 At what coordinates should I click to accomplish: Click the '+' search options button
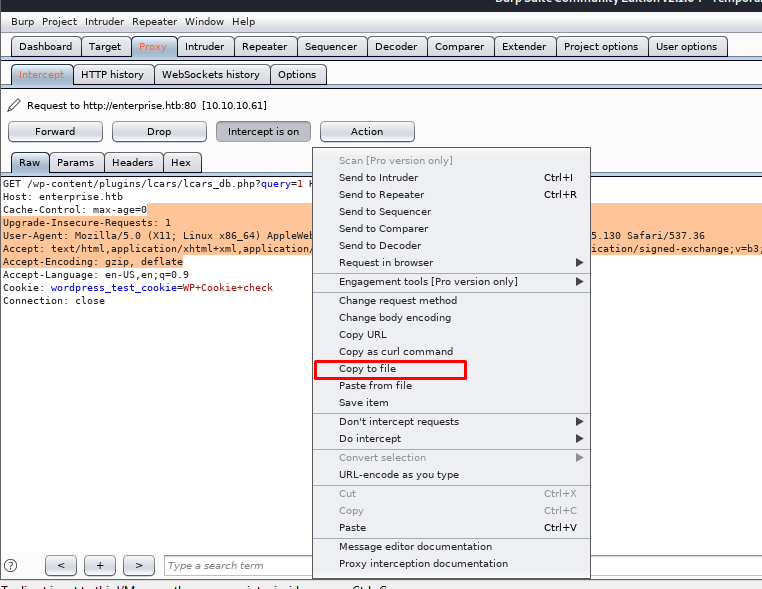tap(100, 565)
